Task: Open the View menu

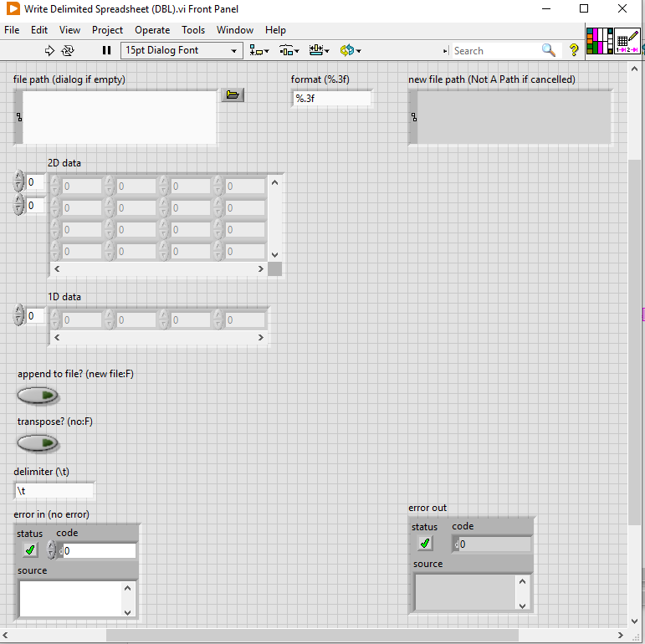Action: 69,30
